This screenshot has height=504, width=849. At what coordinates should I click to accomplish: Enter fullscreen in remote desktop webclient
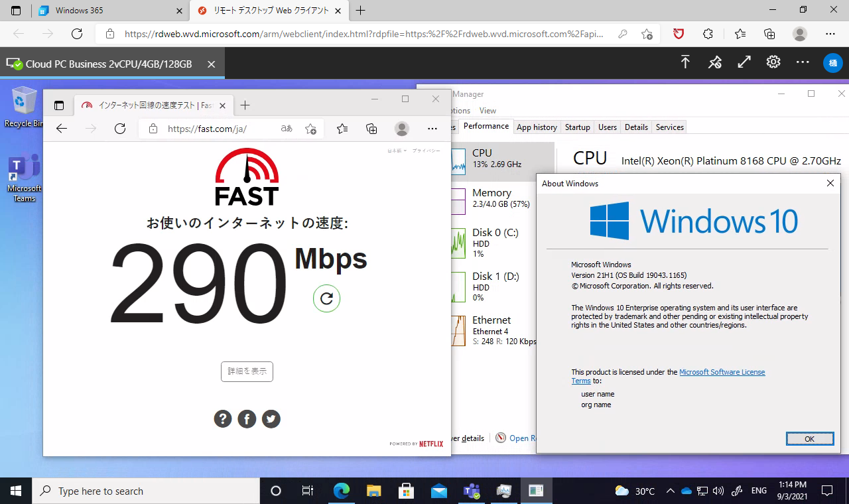tap(744, 62)
